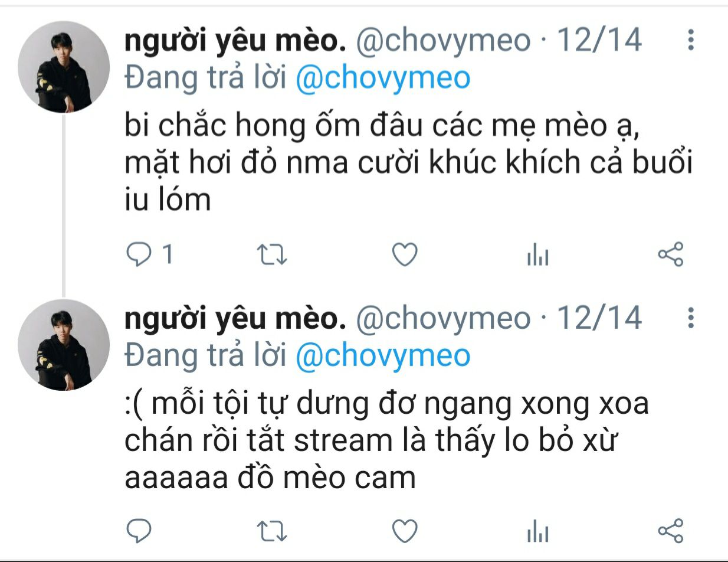Share the first tweet
Viewport: 728px width, 562px height.
coord(670,254)
